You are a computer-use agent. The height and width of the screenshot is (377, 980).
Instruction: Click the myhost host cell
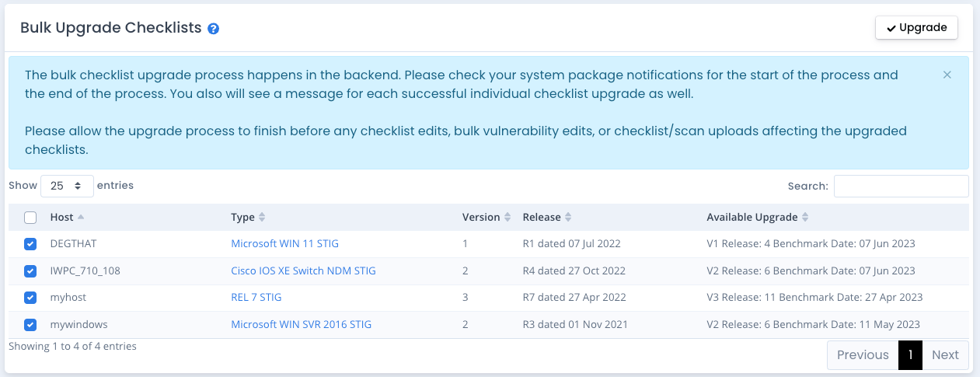point(68,297)
